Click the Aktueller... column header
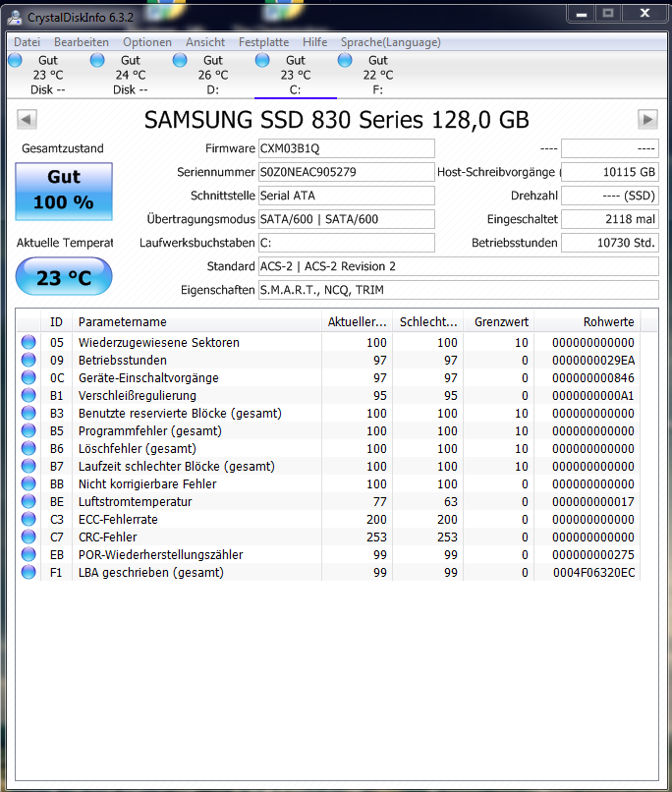 357,321
